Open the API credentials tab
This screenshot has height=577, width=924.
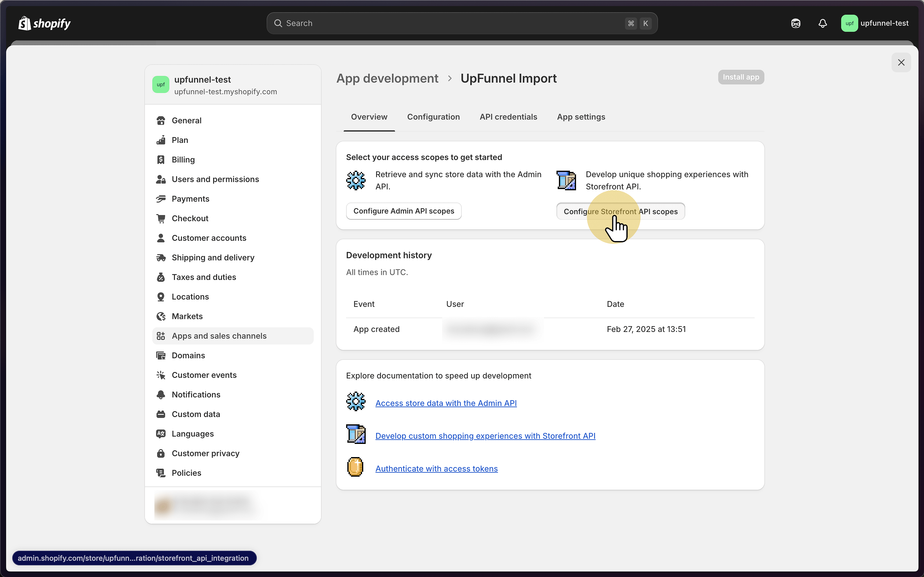pos(508,117)
